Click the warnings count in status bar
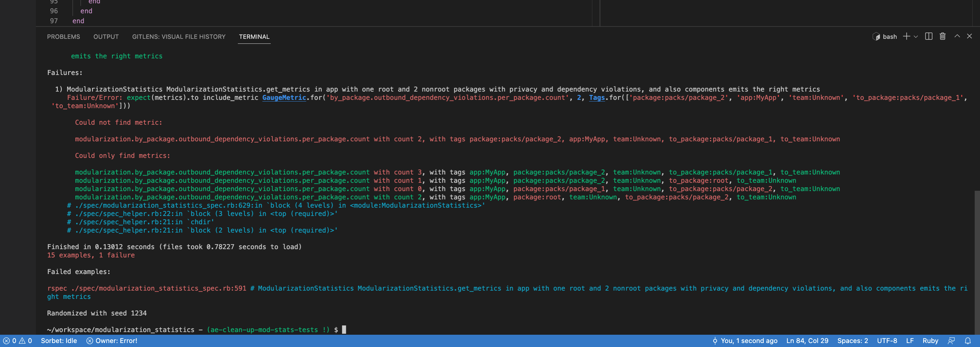Image resolution: width=980 pixels, height=347 pixels. 26,341
